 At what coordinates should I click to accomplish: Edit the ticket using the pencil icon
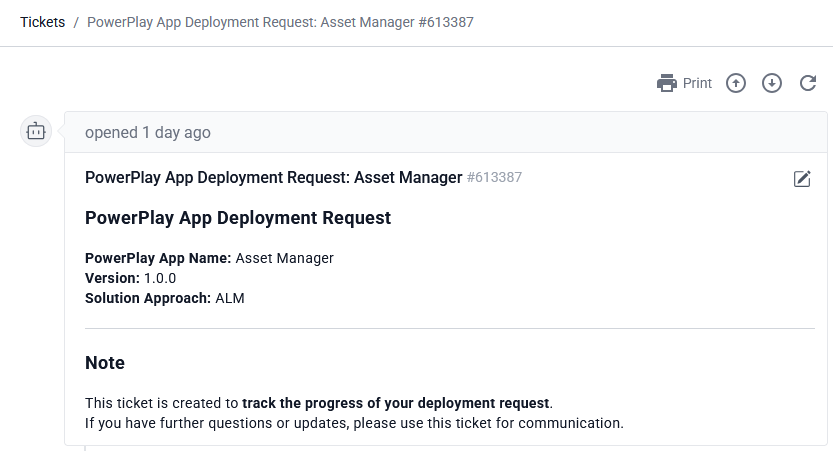click(802, 179)
